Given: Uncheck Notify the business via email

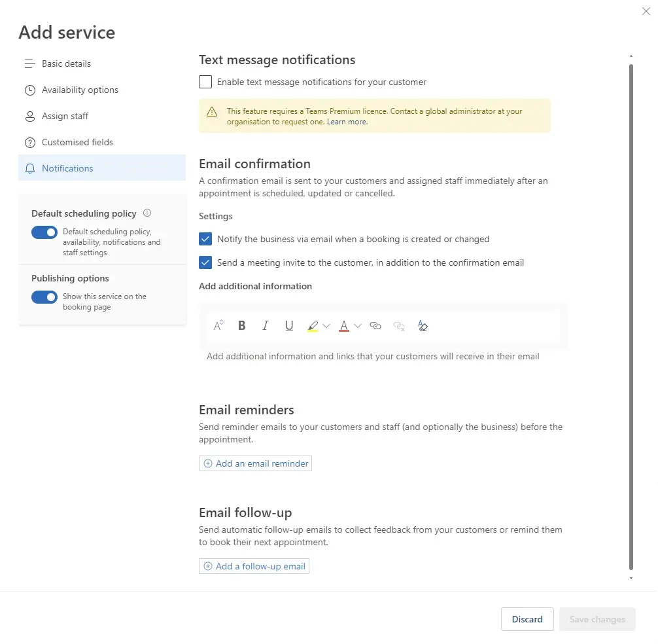Looking at the screenshot, I should [x=205, y=239].
